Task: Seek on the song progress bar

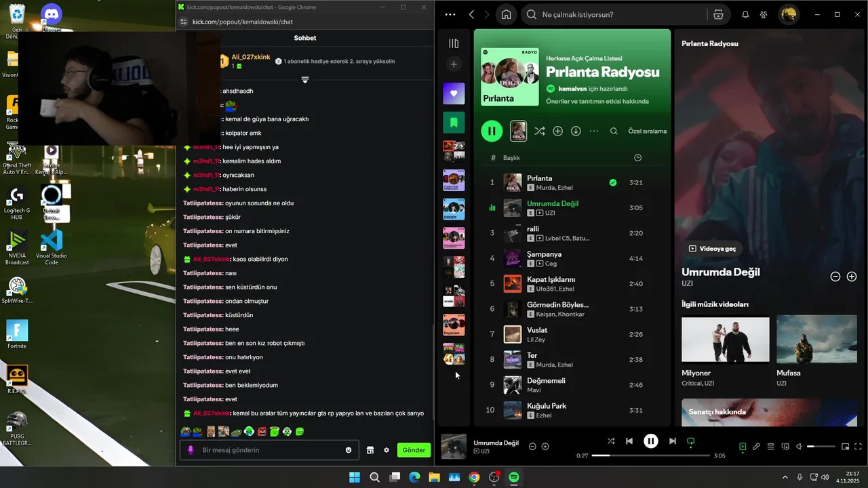Action: (x=651, y=455)
